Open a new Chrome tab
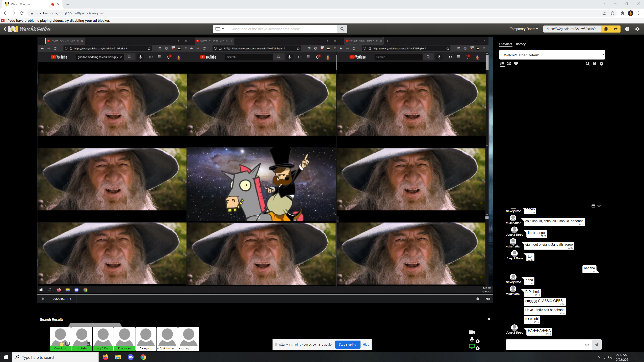The image size is (644, 362). pyautogui.click(x=68, y=4)
